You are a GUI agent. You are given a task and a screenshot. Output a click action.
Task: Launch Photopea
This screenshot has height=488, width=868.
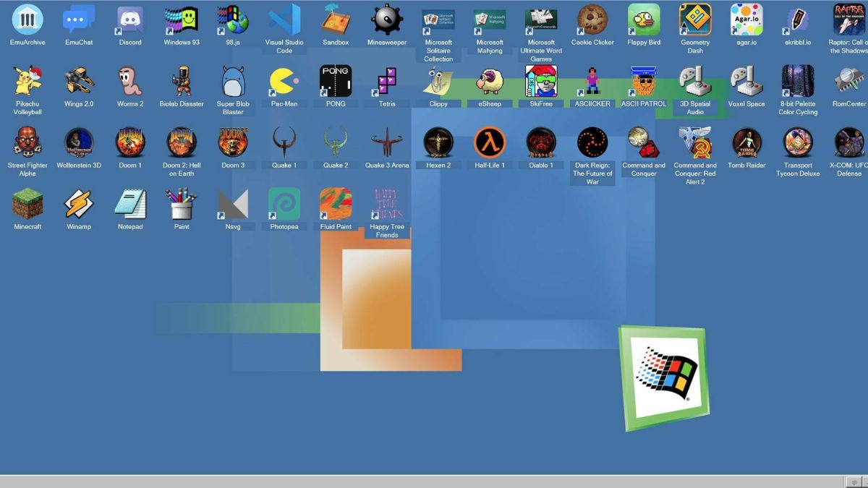coord(284,204)
